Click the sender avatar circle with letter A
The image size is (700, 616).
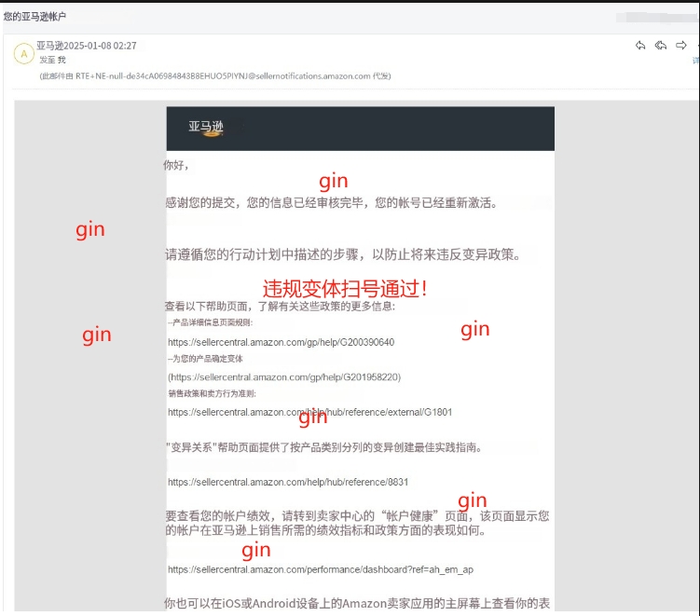click(24, 54)
